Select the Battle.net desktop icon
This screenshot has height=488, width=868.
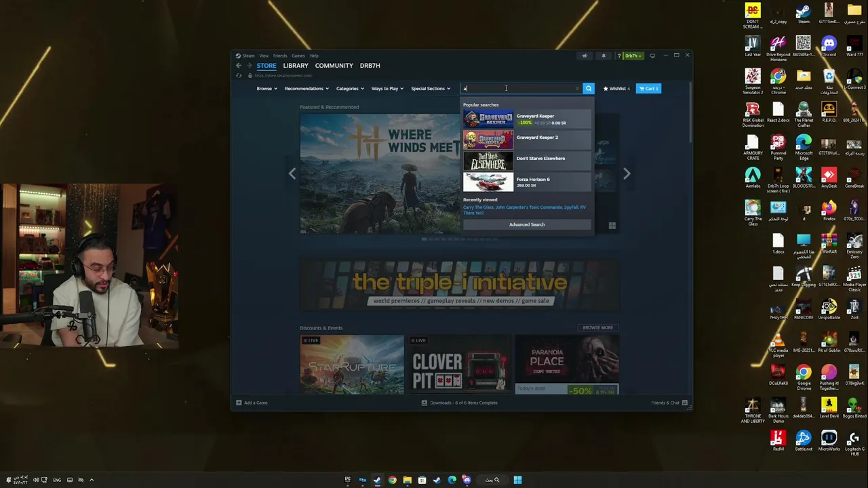804,440
